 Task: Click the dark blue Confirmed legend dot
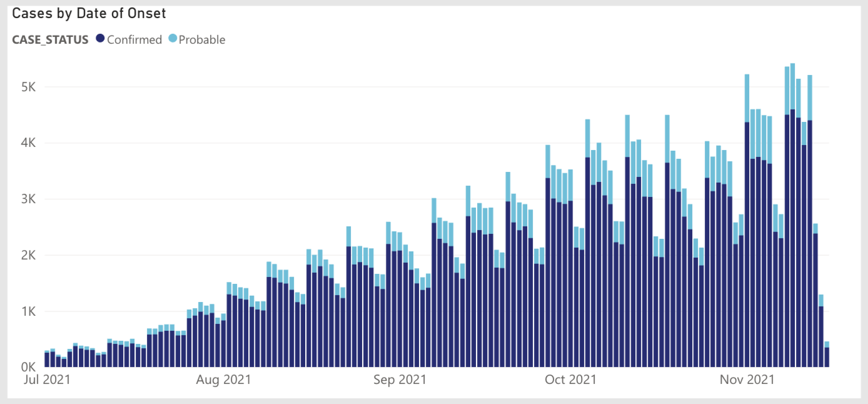click(x=100, y=39)
